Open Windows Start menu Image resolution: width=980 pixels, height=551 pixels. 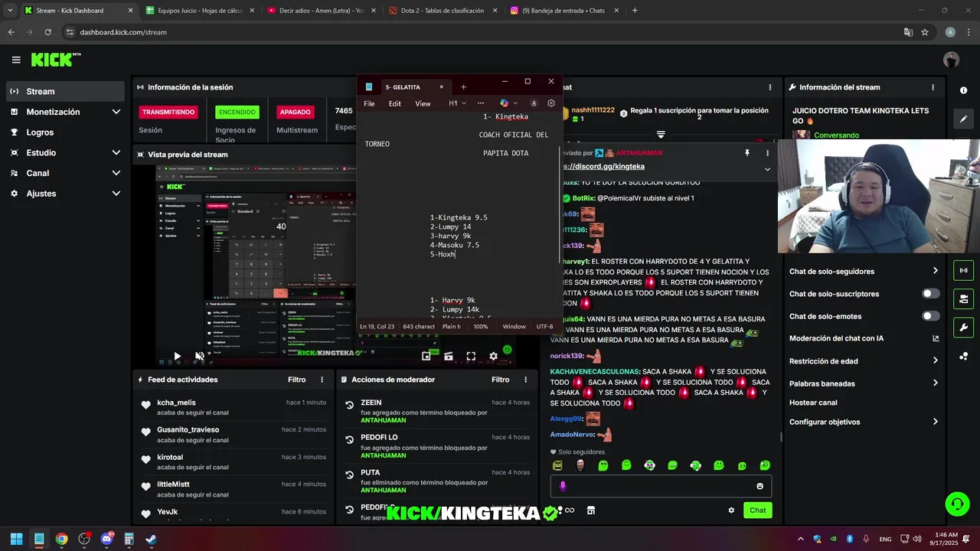point(16,539)
